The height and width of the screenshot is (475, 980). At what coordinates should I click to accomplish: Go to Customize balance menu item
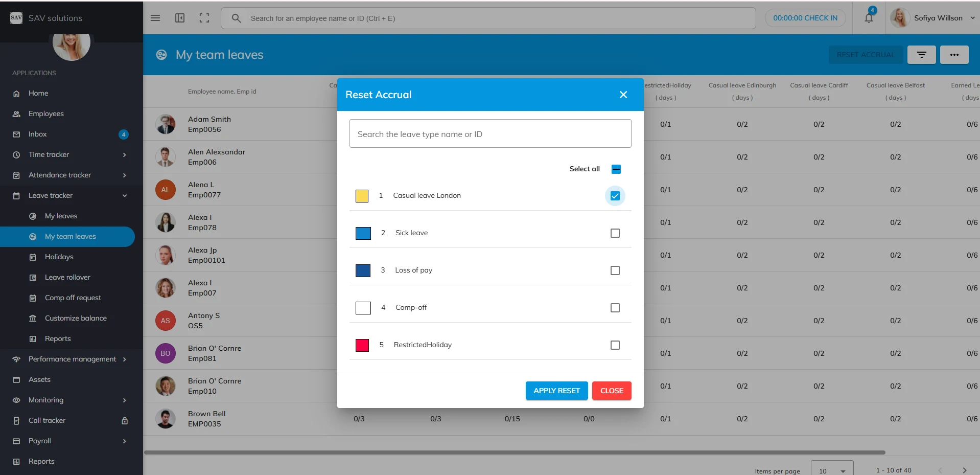[x=76, y=318]
